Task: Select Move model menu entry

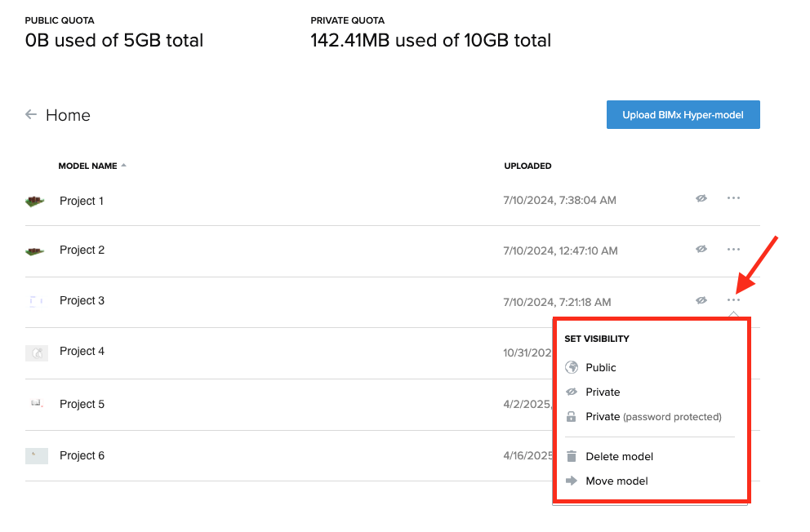Action: 616,481
